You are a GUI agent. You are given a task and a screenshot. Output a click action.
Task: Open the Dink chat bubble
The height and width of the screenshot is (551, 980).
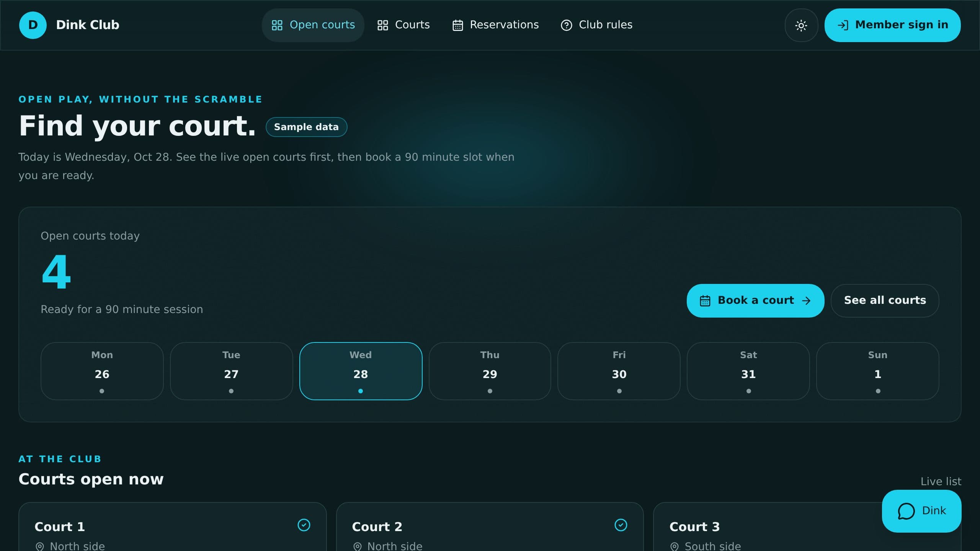click(921, 511)
